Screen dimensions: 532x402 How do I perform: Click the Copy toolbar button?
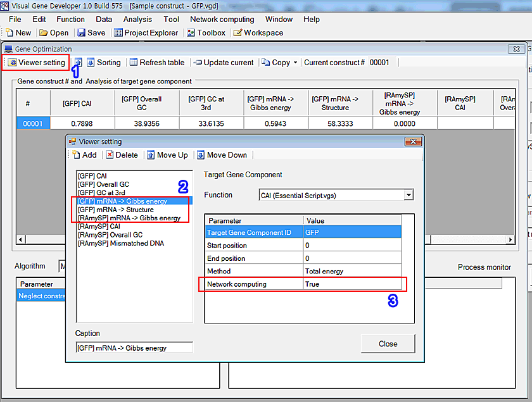pos(276,63)
